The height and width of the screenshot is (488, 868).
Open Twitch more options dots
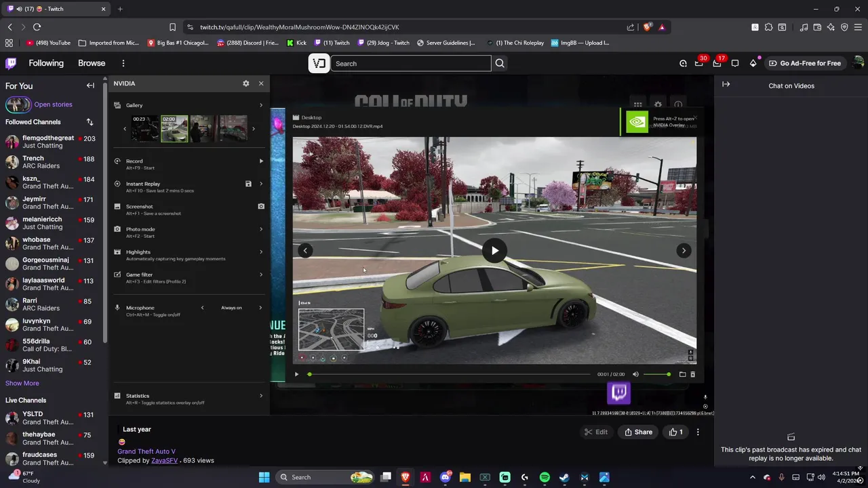(123, 63)
